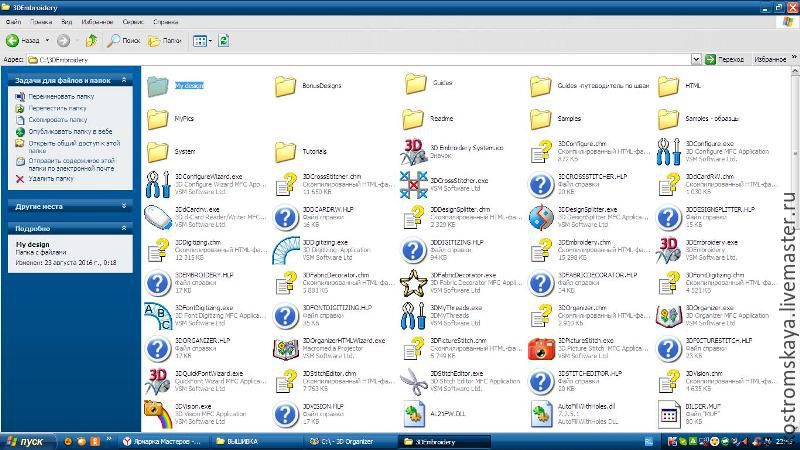Open the View menu

[67, 22]
